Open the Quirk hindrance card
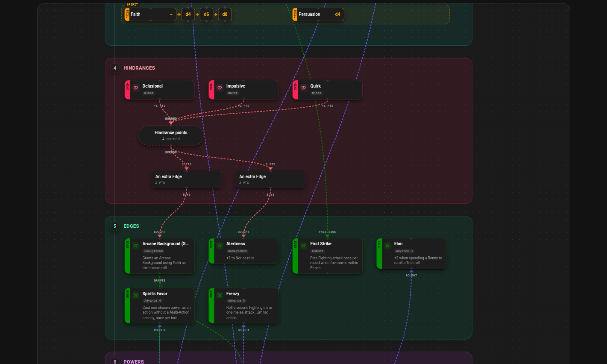Screen dimensions: 607x364 tap(328, 90)
